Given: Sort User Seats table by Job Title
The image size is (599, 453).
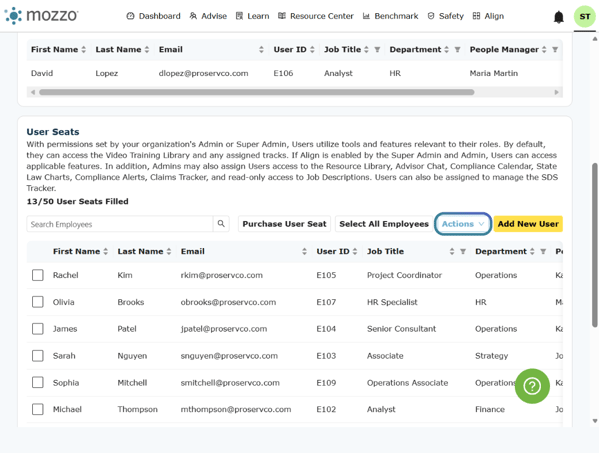Looking at the screenshot, I should pyautogui.click(x=452, y=251).
